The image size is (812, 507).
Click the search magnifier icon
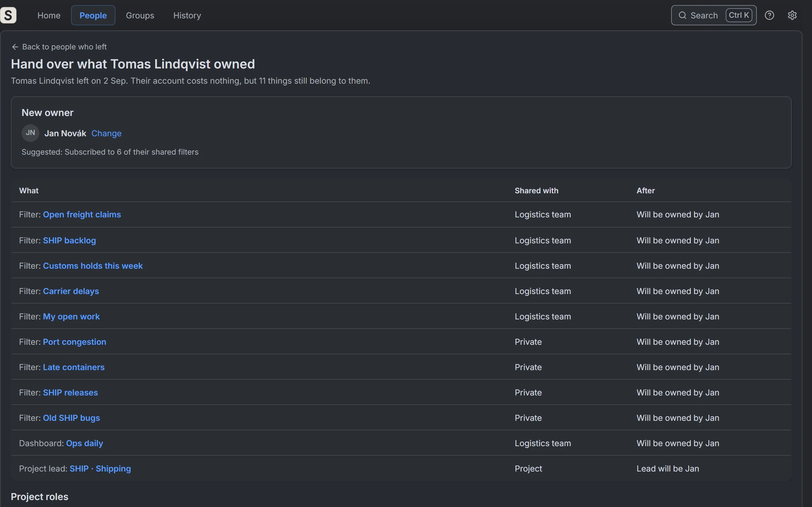click(x=683, y=15)
